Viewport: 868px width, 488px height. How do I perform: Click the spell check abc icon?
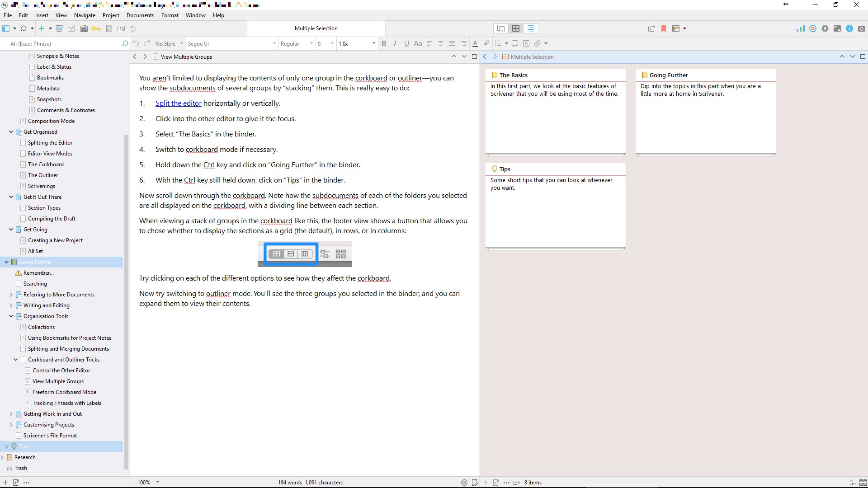point(133,28)
